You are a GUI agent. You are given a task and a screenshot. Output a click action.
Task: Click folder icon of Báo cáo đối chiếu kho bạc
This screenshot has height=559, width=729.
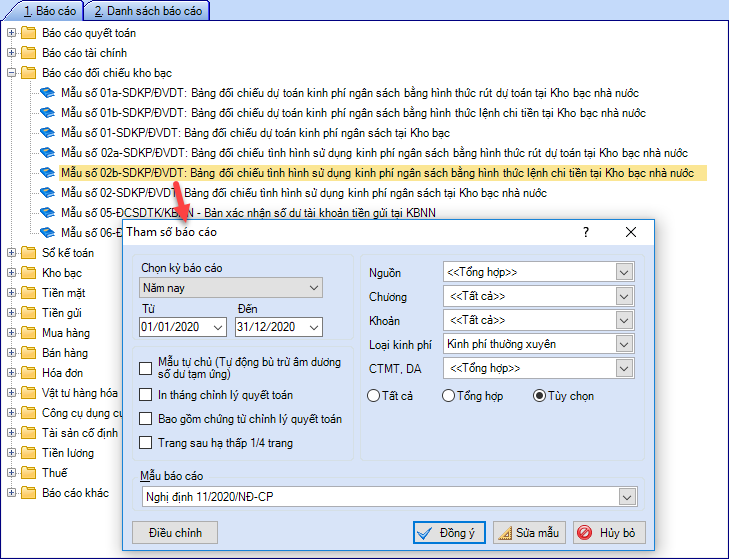point(28,73)
